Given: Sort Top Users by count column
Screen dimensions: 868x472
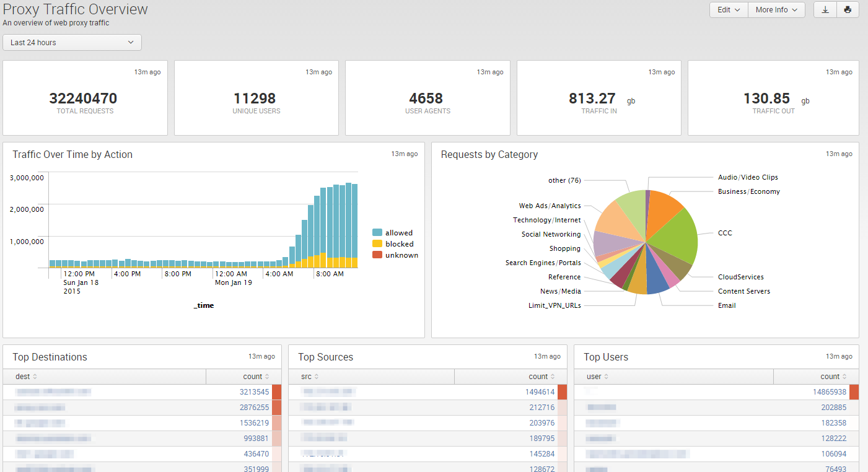Looking at the screenshot, I should [x=833, y=377].
